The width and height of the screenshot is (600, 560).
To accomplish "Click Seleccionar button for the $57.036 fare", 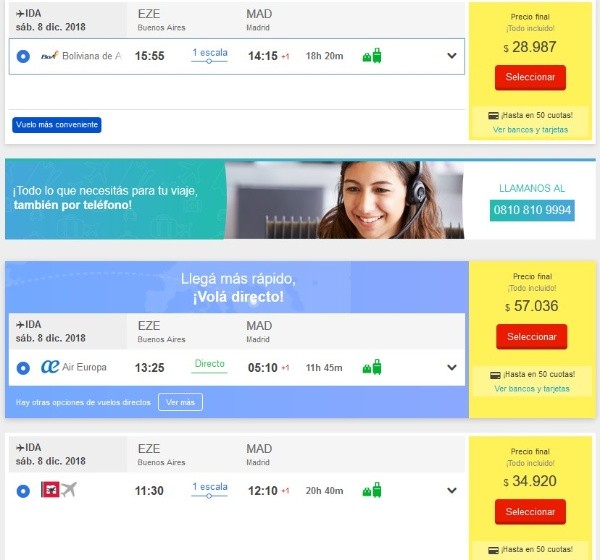I will tap(532, 336).
